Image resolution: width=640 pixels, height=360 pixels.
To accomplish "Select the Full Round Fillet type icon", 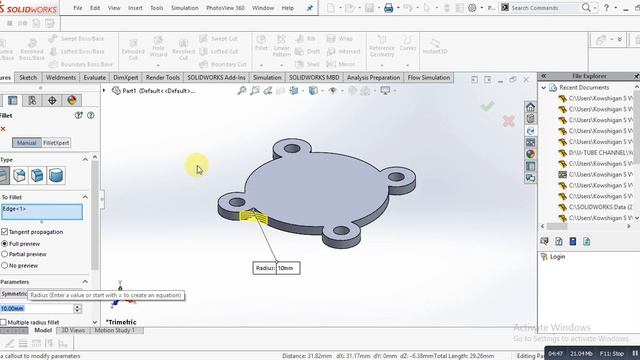I will [56, 176].
